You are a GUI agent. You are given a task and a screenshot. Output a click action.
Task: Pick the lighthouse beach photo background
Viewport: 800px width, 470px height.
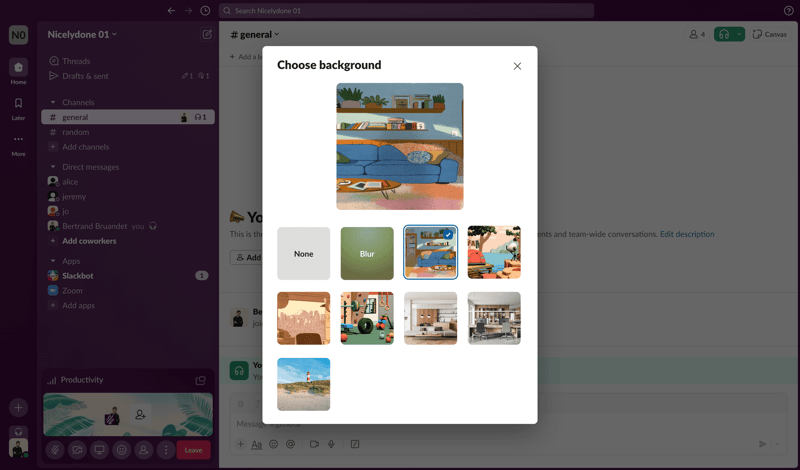[x=304, y=384]
